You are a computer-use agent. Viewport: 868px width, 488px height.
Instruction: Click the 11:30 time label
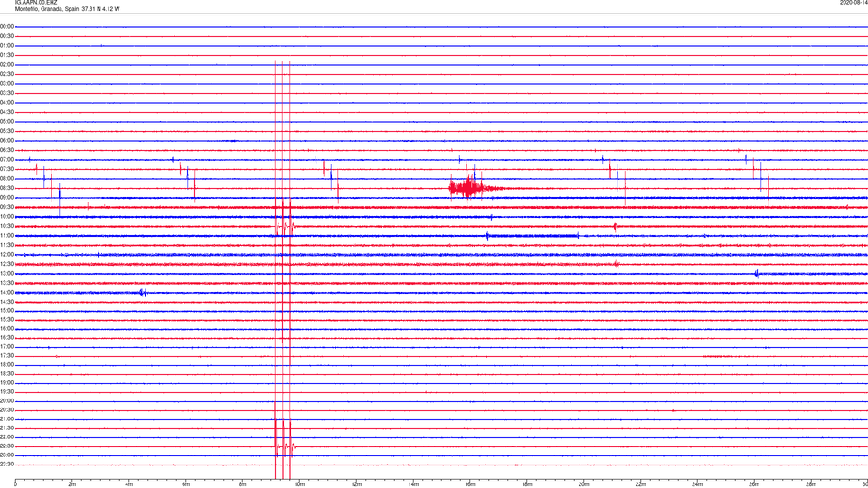[7, 245]
